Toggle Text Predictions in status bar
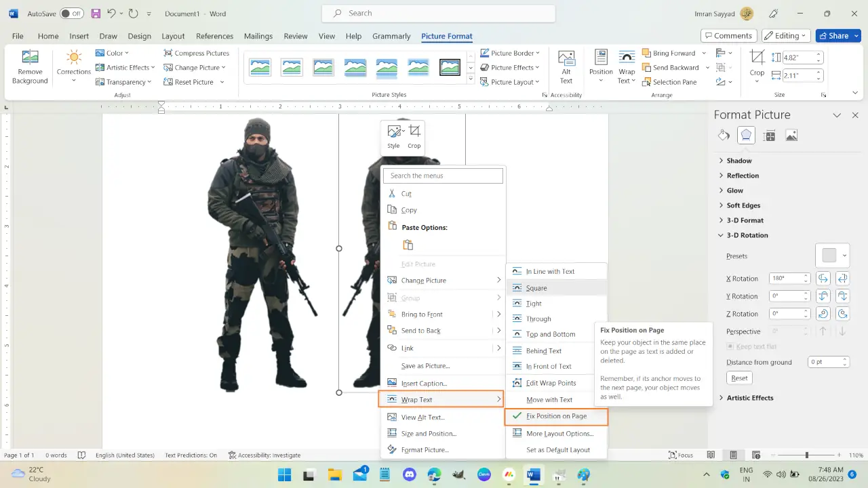Image resolution: width=868 pixels, height=488 pixels. tap(191, 455)
